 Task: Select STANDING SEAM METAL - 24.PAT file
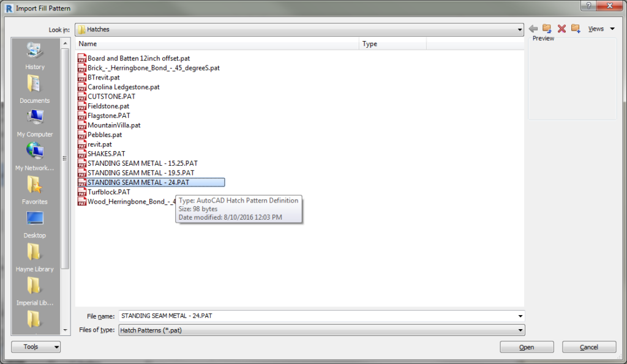click(151, 182)
